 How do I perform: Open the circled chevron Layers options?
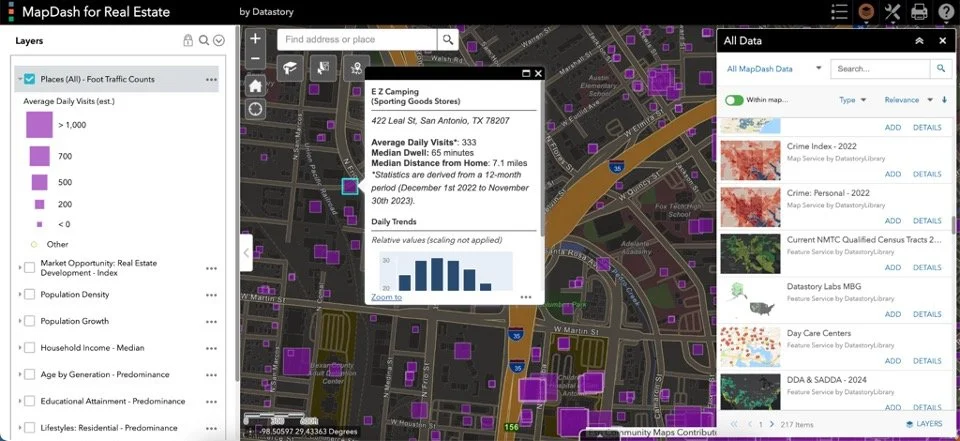pos(219,40)
